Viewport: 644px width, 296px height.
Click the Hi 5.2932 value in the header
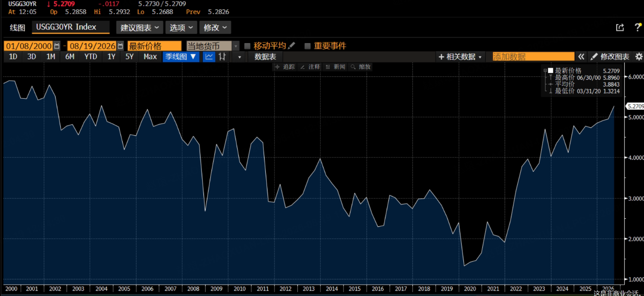coord(112,12)
